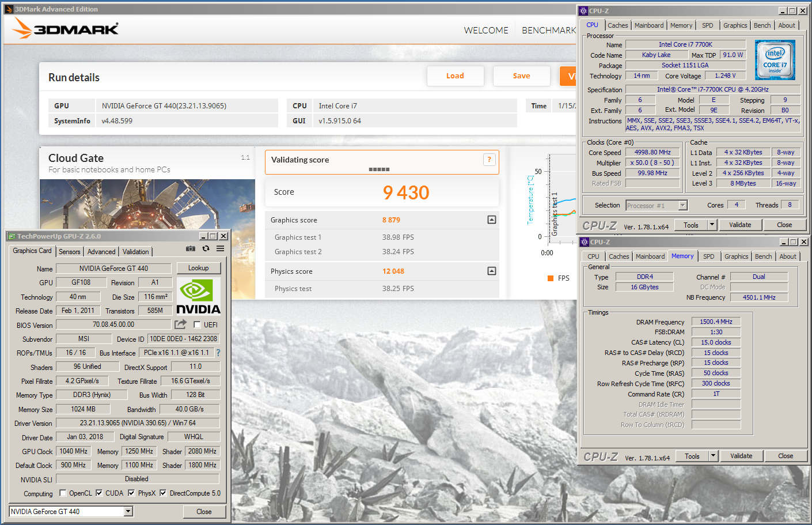812x525 pixels.
Task: Switch to Validation tab in GPU-Z
Action: pos(136,252)
